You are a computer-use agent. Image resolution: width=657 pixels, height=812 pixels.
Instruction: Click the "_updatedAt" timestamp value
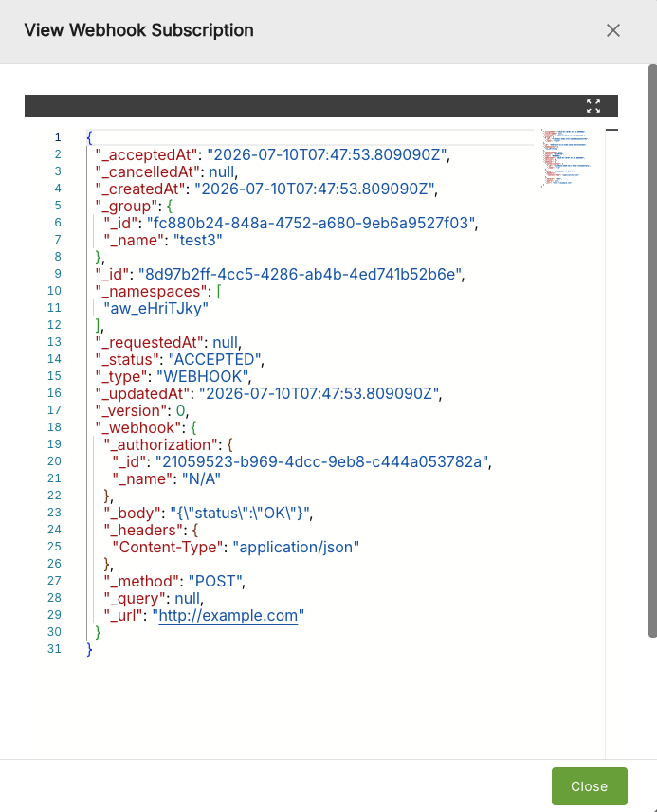319,393
